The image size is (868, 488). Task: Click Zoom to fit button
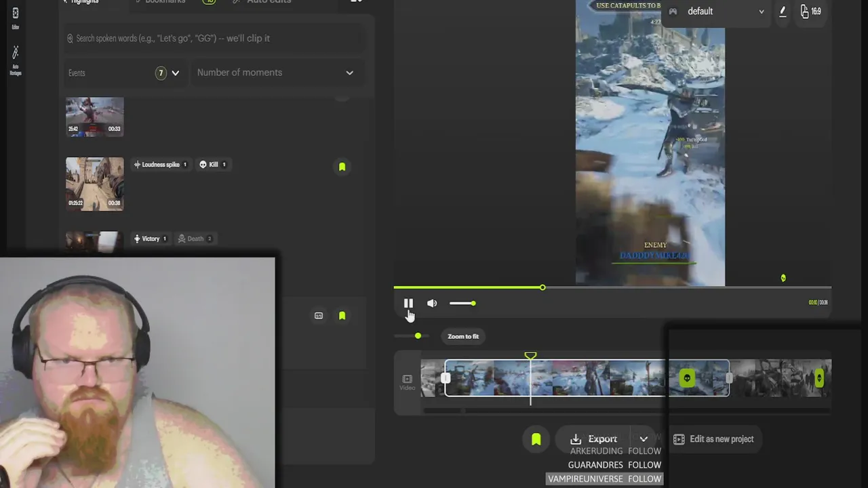463,336
